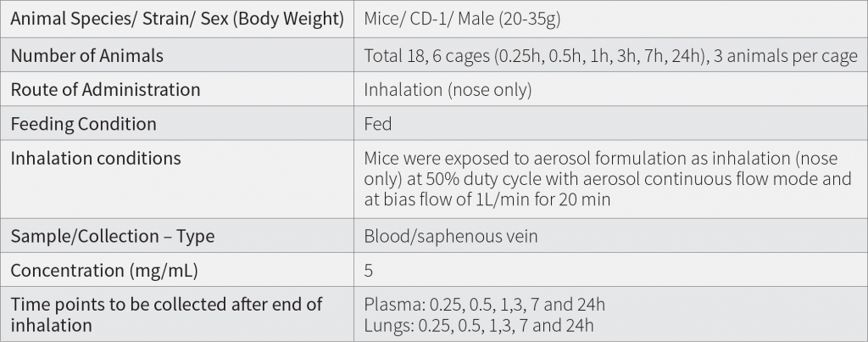Screen dimensions: 868x342
Task: Select the Time points to be collected label
Action: pos(166,314)
